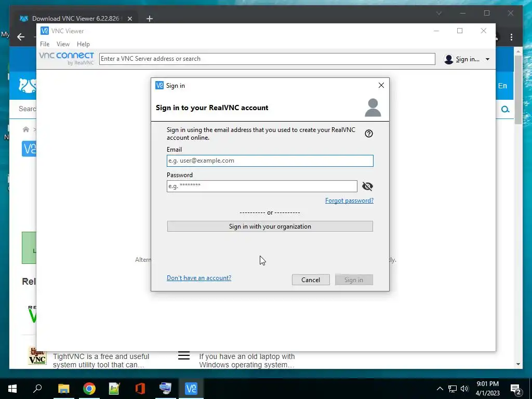The width and height of the screenshot is (532, 399).
Task: Open Don't have an account? link
Action: click(x=199, y=277)
